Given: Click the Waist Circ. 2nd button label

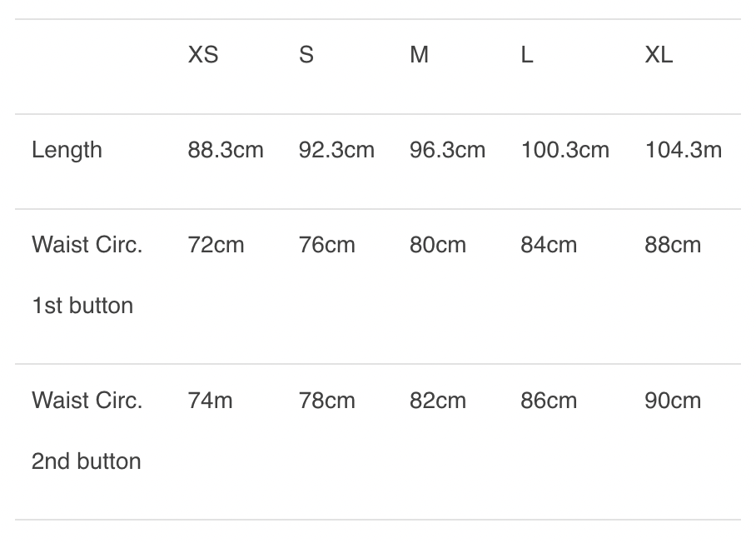Looking at the screenshot, I should tap(87, 431).
